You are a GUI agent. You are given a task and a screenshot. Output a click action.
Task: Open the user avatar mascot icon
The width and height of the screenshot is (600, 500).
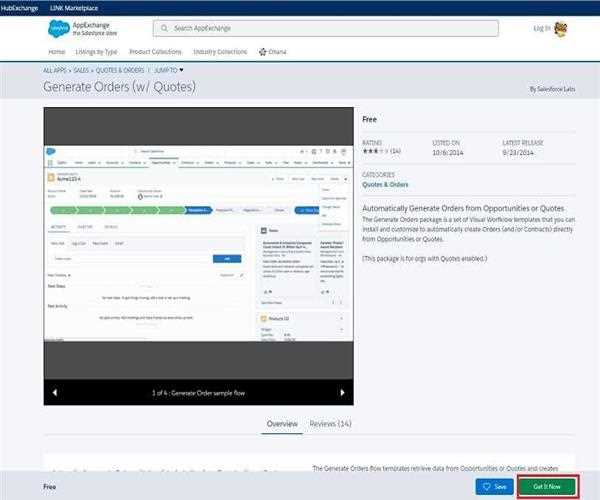tap(561, 29)
